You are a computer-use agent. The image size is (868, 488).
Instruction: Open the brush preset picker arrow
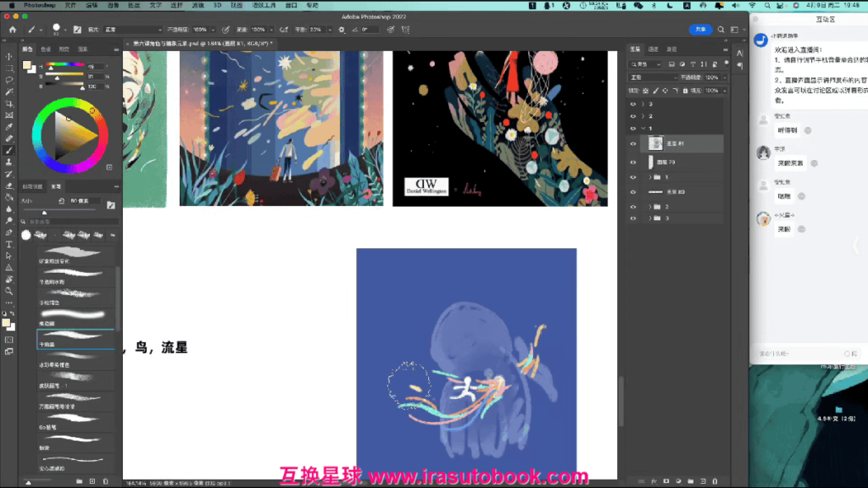(x=65, y=30)
